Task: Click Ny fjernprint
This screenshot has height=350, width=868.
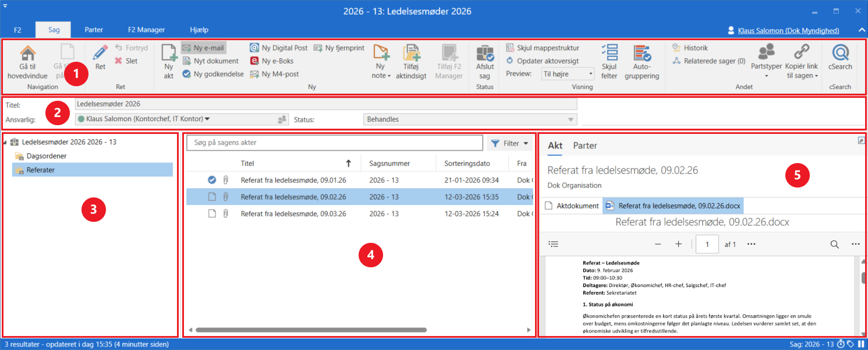Action: 339,48
